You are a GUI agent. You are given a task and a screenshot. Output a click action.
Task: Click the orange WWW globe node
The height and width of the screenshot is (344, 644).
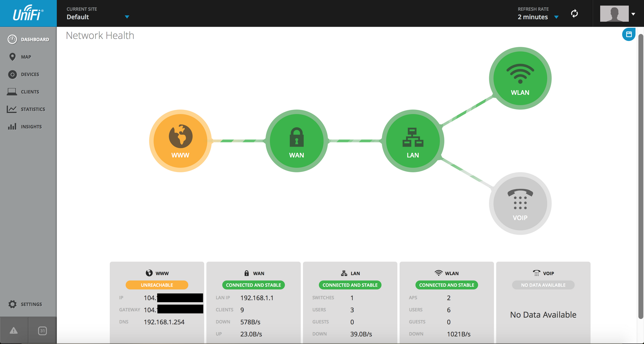pos(180,141)
